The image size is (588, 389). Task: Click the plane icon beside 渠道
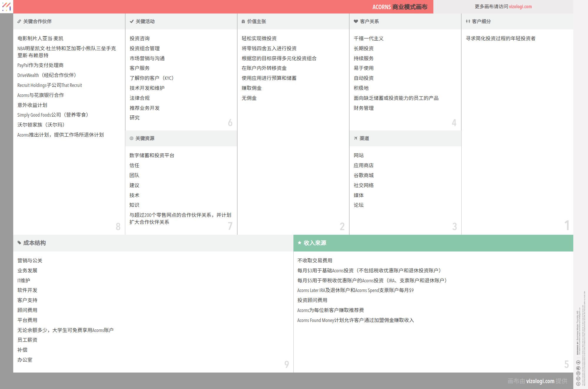coord(355,138)
